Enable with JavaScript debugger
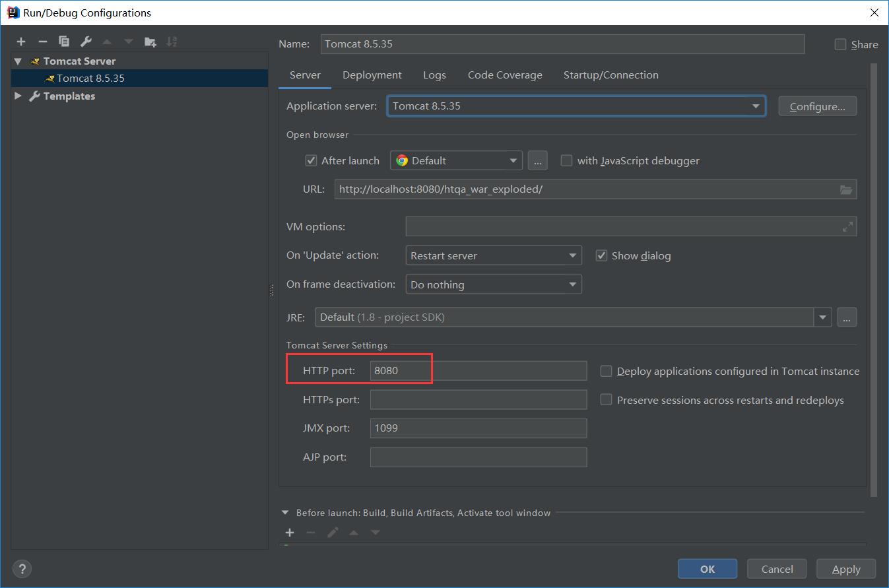 566,160
